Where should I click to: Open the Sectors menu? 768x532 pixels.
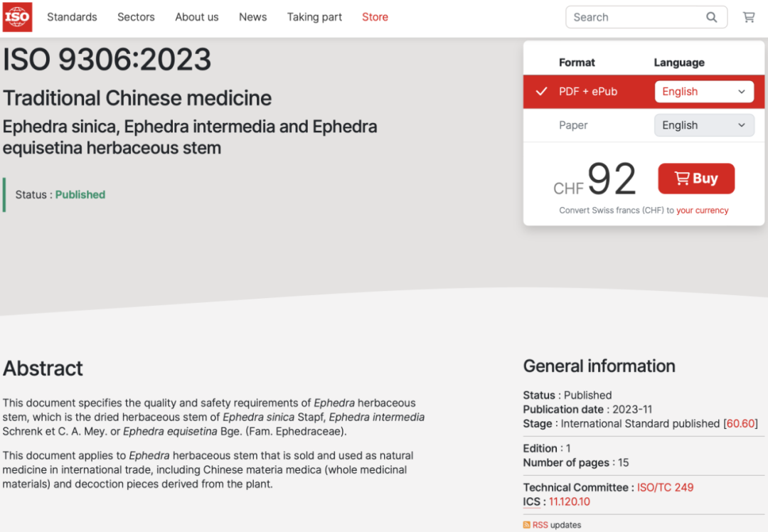136,17
